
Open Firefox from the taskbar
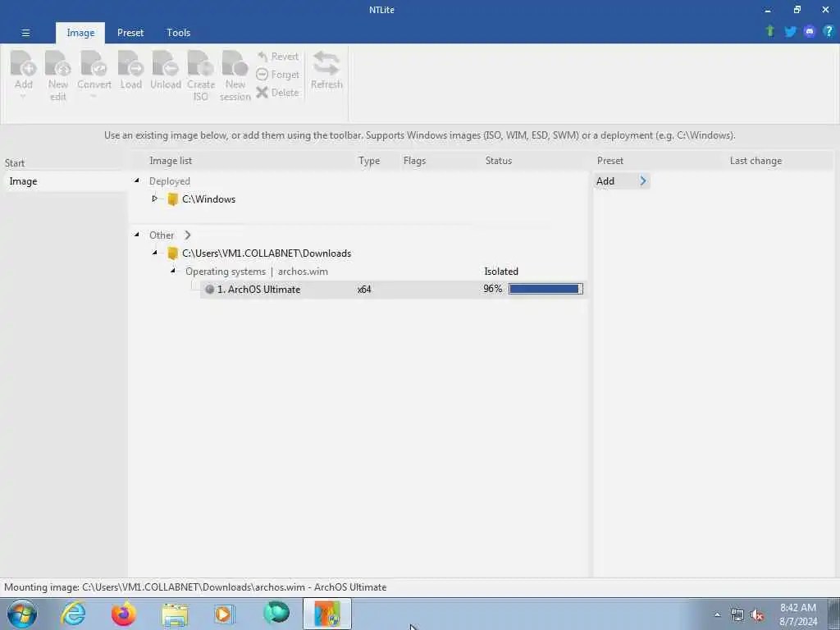pos(124,614)
